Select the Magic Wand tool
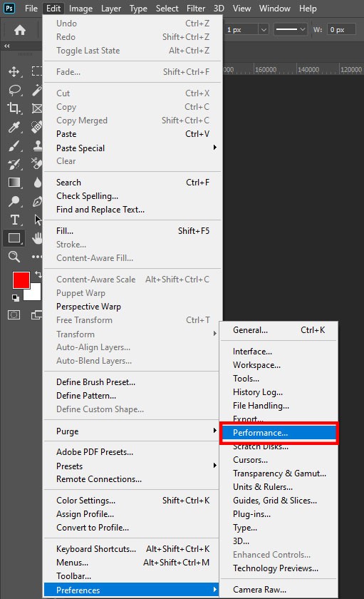 [37, 90]
